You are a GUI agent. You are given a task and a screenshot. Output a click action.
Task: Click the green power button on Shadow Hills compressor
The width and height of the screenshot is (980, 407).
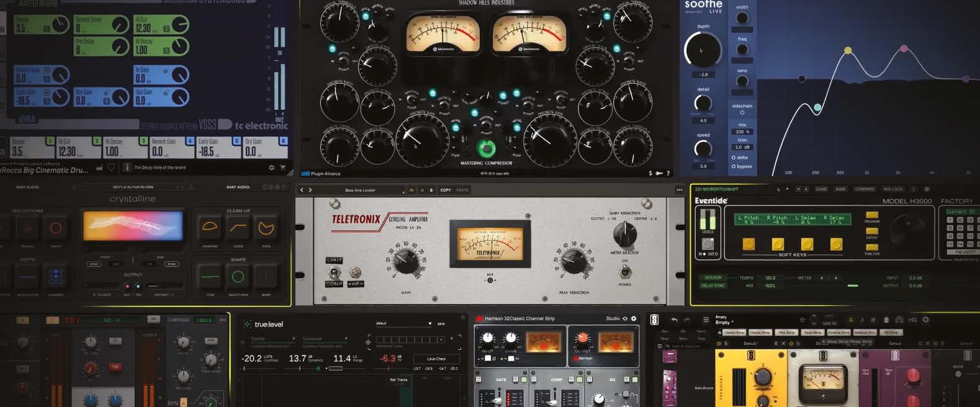tap(486, 149)
